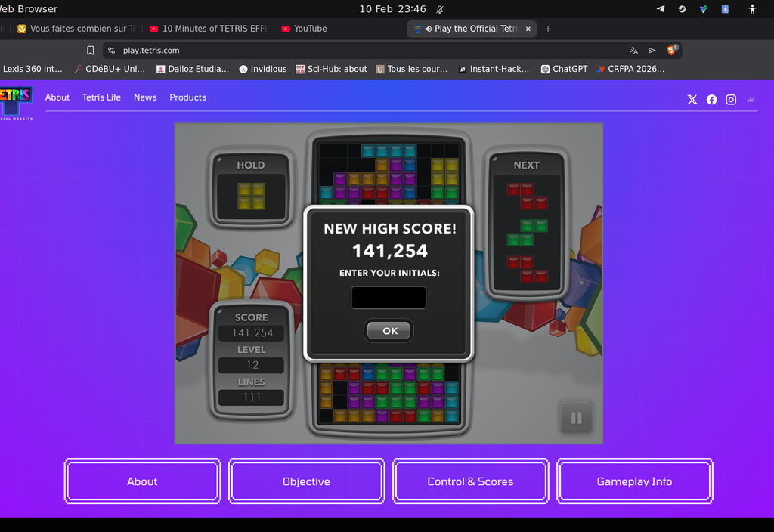Screen dimensions: 774x532
Task: Click the Brave Shields icon in address bar
Action: (x=671, y=51)
